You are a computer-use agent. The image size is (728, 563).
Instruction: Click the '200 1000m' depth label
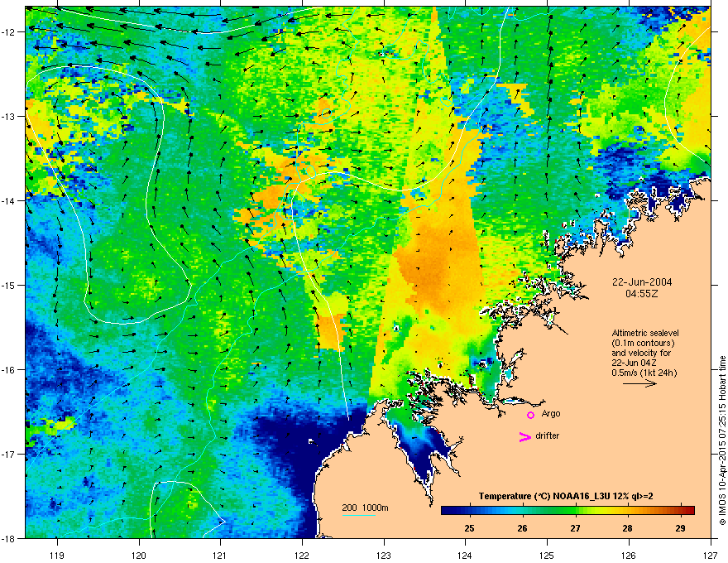tap(365, 508)
